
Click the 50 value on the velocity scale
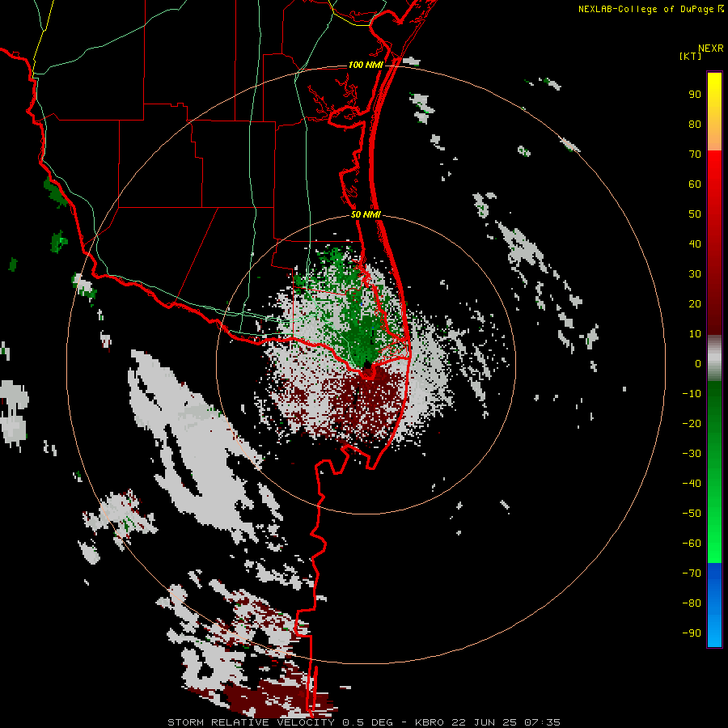point(695,214)
